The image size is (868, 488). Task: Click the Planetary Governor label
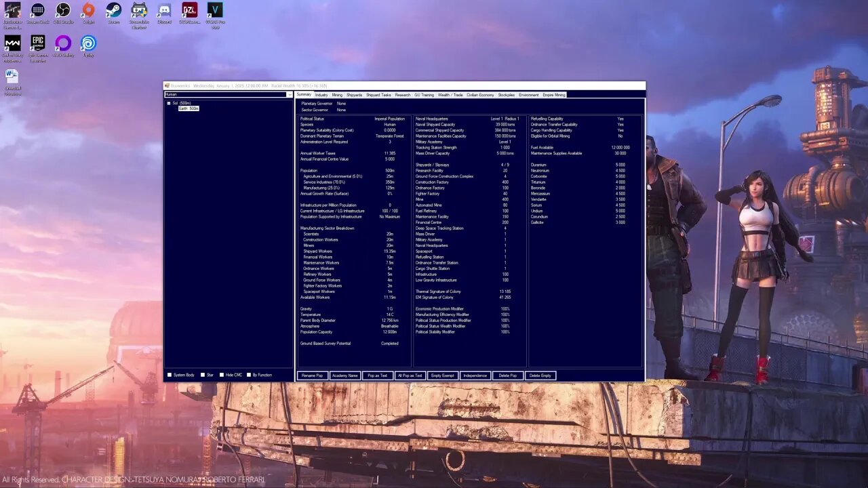tap(317, 104)
